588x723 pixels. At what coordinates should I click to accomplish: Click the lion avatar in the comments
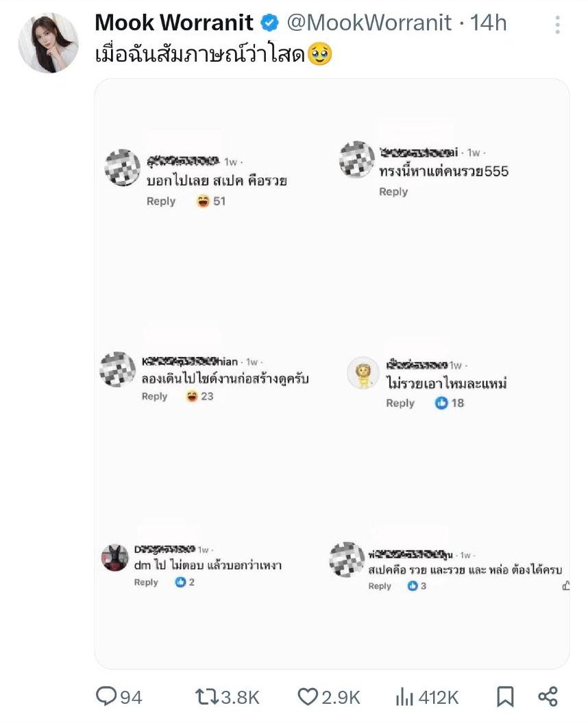[363, 373]
